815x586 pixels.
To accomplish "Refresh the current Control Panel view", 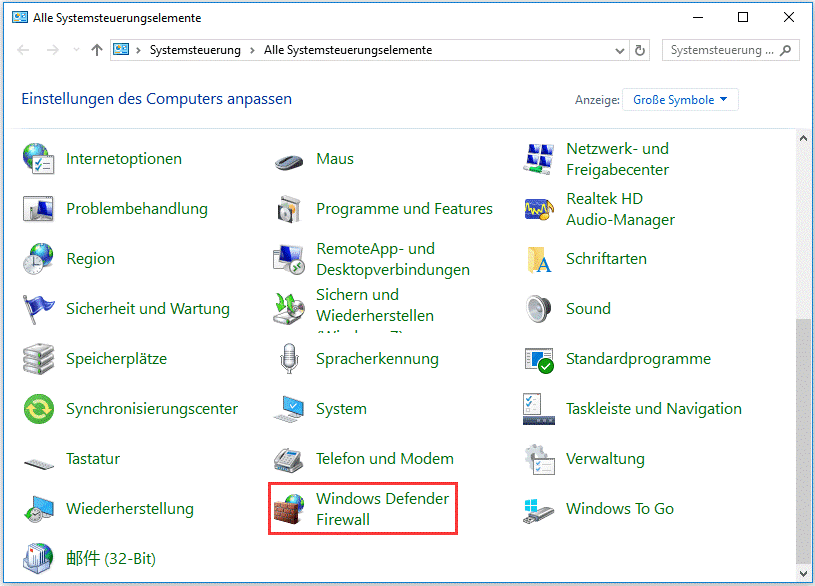I will pos(640,50).
